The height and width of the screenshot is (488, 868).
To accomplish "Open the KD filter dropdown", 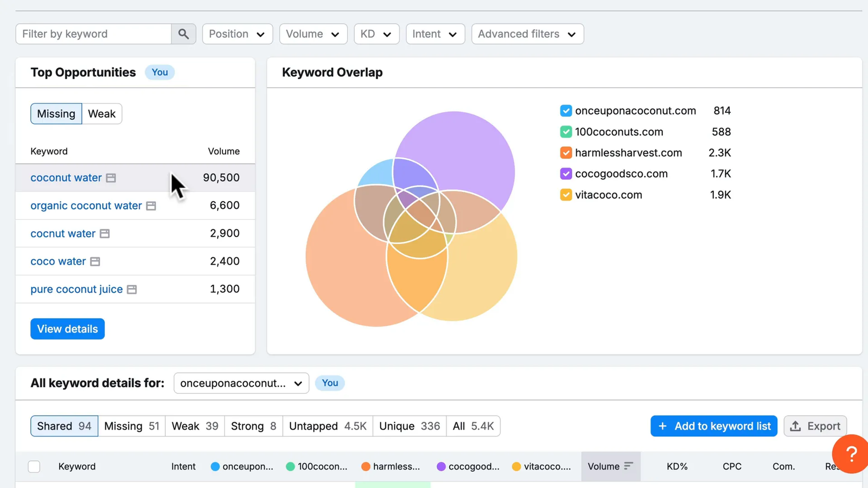I will coord(376,34).
